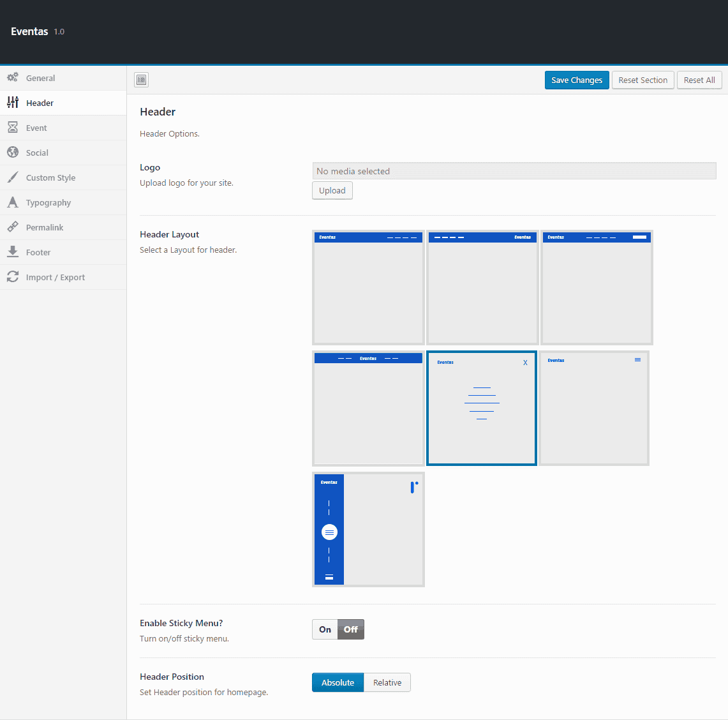728x720 pixels.
Task: Click the Save Changes button
Action: pyautogui.click(x=576, y=80)
